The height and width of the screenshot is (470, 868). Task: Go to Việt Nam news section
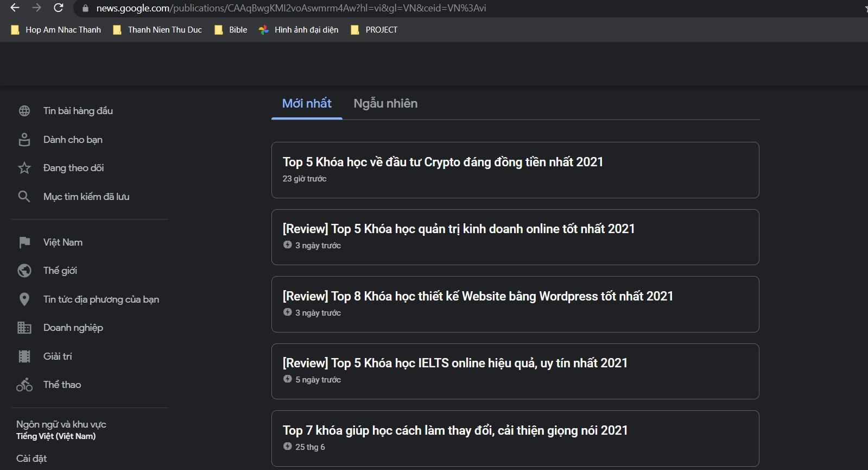[x=63, y=242]
